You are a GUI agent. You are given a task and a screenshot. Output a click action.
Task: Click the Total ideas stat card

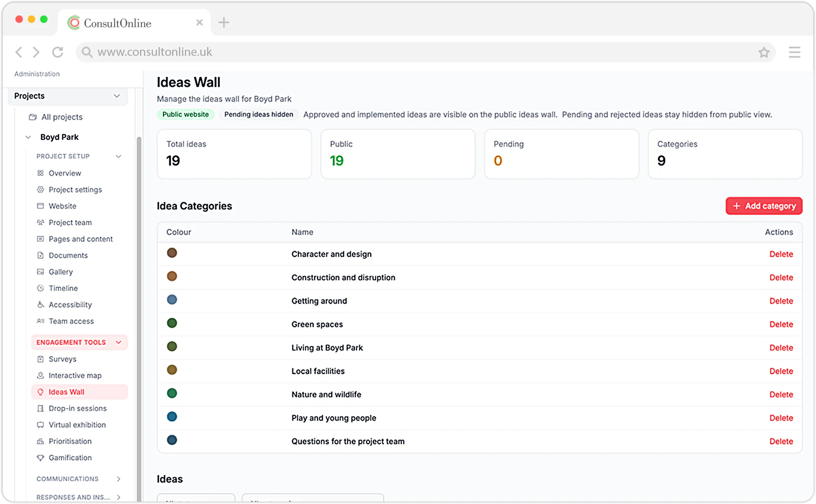click(234, 154)
